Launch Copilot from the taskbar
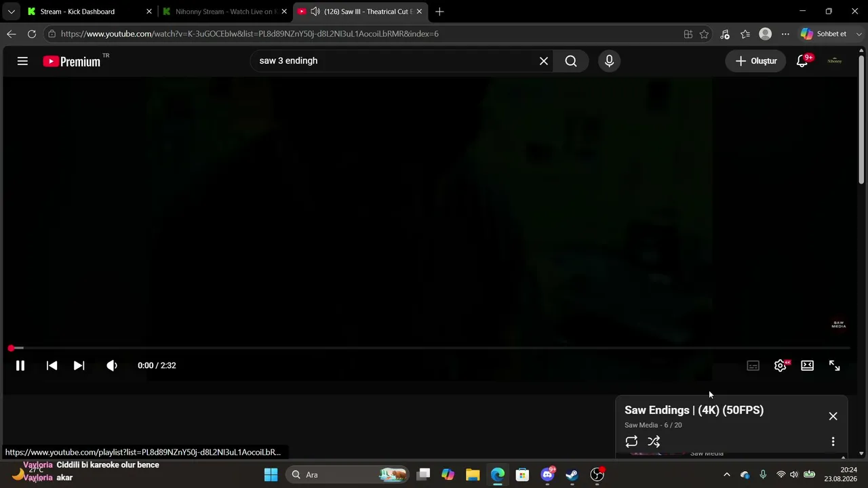Screen dimensions: 868x488 coord(448,474)
